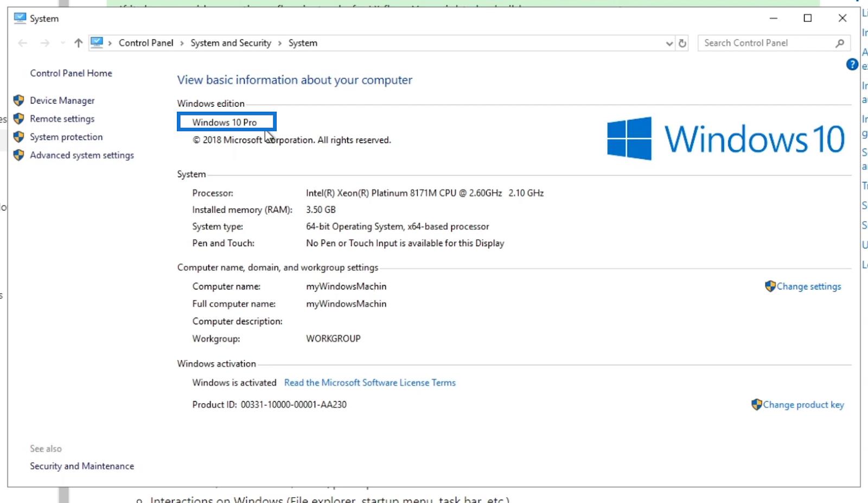Close the System window
Screen dimensions: 868x503
click(x=843, y=18)
